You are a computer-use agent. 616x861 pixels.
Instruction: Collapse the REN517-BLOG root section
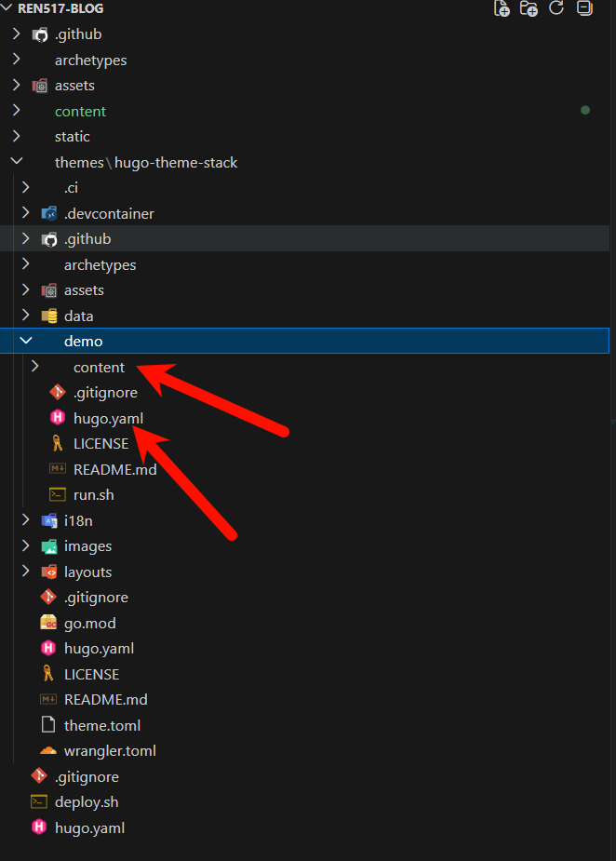point(8,8)
